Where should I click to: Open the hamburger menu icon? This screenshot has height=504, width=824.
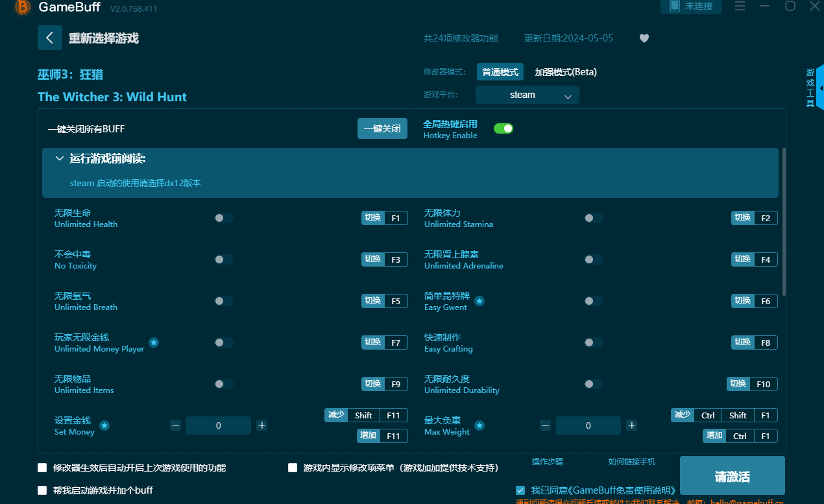[x=740, y=6]
